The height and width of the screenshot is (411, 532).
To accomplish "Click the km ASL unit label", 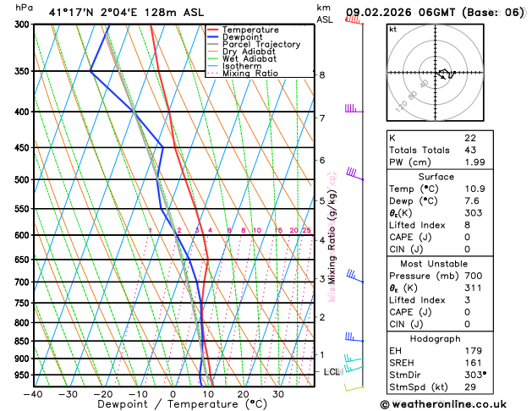I will [325, 14].
